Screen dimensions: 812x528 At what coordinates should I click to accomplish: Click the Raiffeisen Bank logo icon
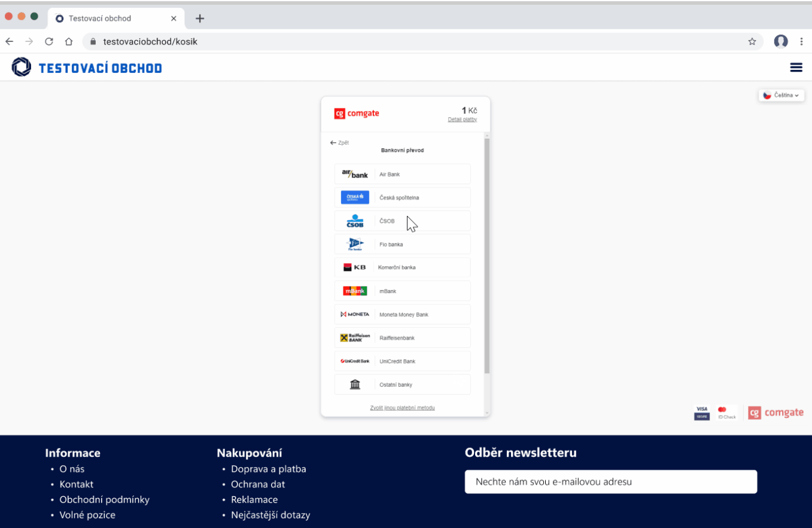pyautogui.click(x=355, y=338)
